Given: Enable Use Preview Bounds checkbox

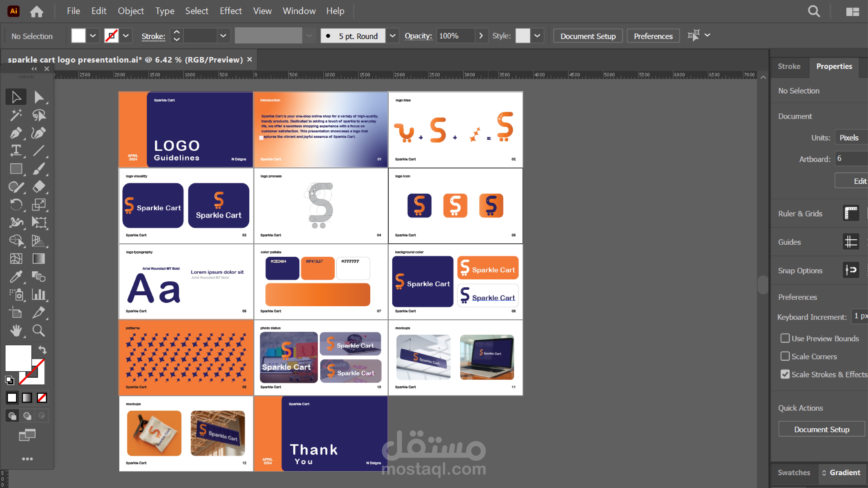Looking at the screenshot, I should pos(785,338).
